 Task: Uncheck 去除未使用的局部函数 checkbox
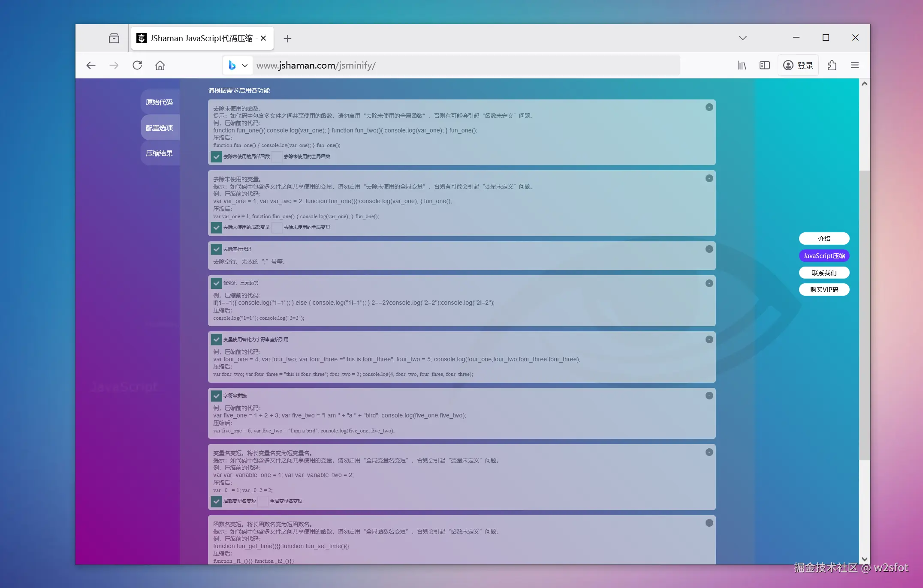point(217,157)
